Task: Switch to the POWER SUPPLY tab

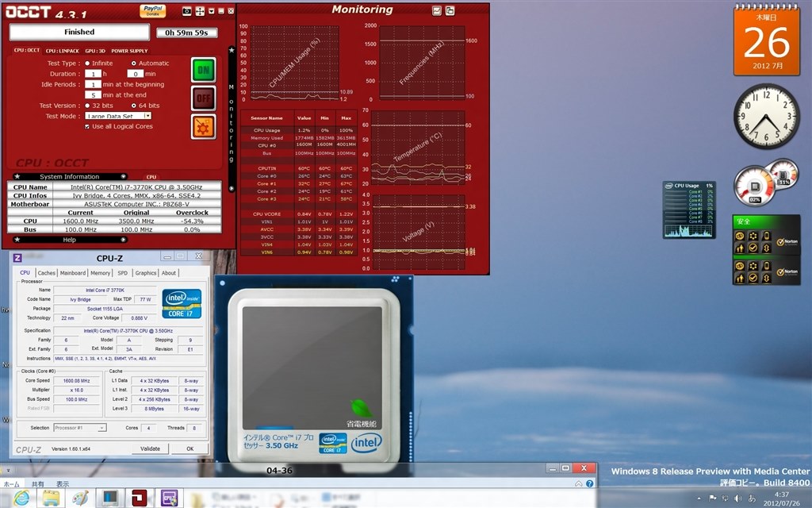Action: 129,51
